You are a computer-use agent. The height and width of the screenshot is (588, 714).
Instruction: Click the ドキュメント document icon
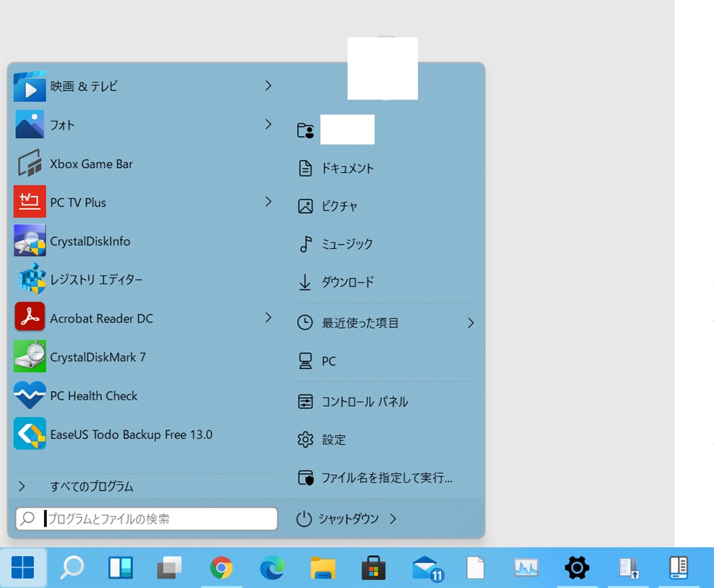(x=305, y=168)
